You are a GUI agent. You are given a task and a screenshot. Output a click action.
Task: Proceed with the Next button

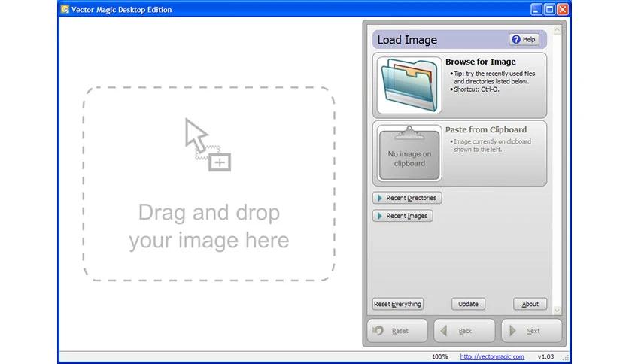coord(531,331)
